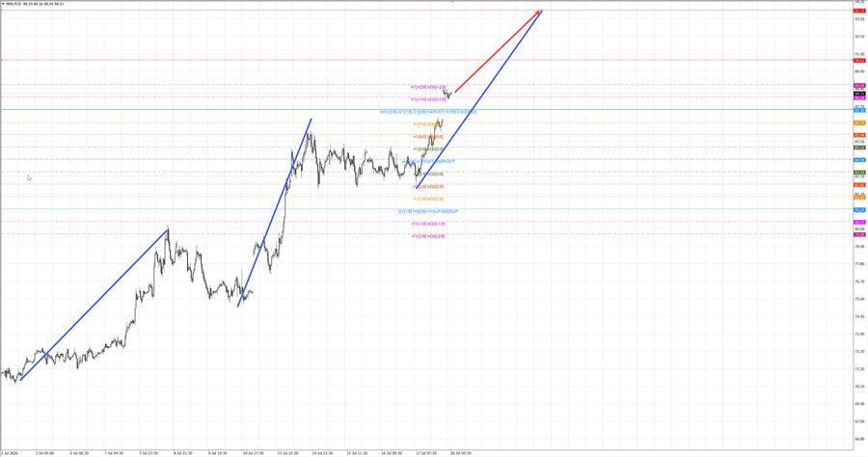Click the 14 Jul 13:30 time axis label

[322, 453]
